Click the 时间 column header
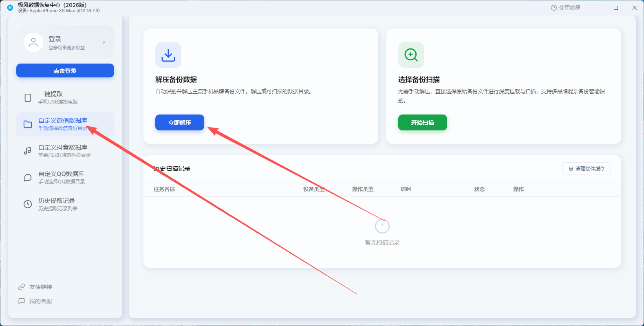Viewport: 644px width, 326px height. [x=406, y=189]
